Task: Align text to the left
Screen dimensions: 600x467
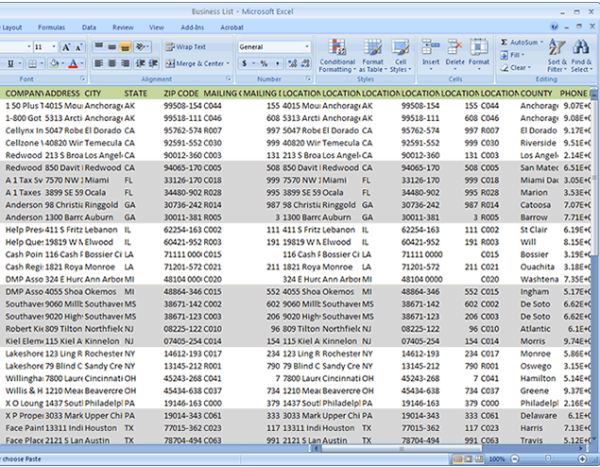Action: (99, 63)
